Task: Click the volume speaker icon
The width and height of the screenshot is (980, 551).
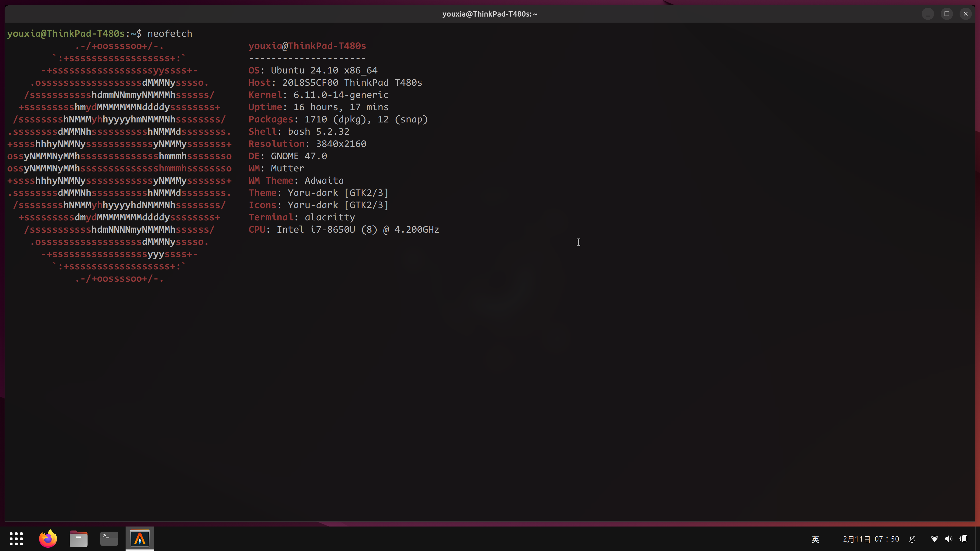Action: [949, 539]
